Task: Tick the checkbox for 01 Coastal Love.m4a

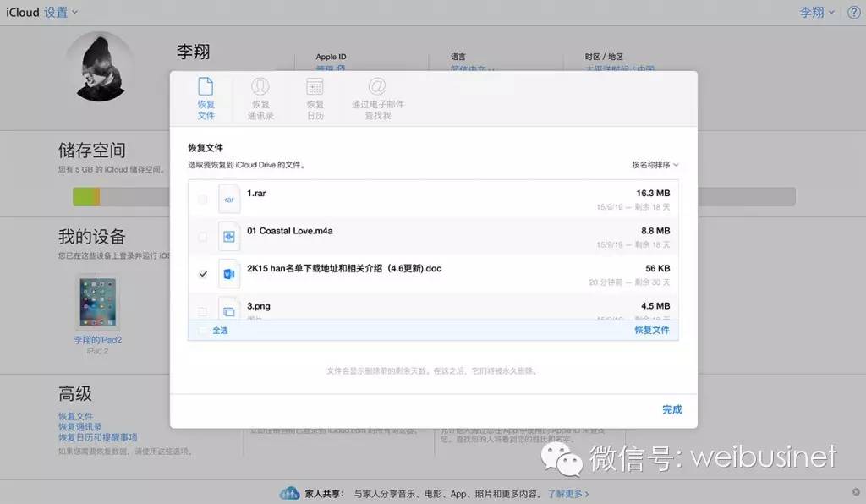Action: (x=203, y=237)
